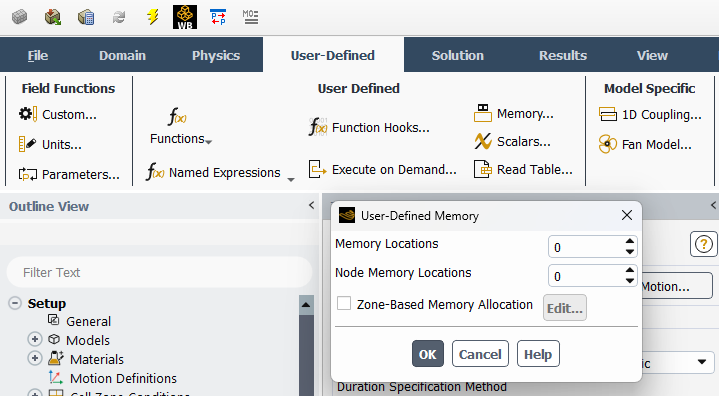
Task: Cancel the User-Defined Memory dialog
Action: point(480,354)
